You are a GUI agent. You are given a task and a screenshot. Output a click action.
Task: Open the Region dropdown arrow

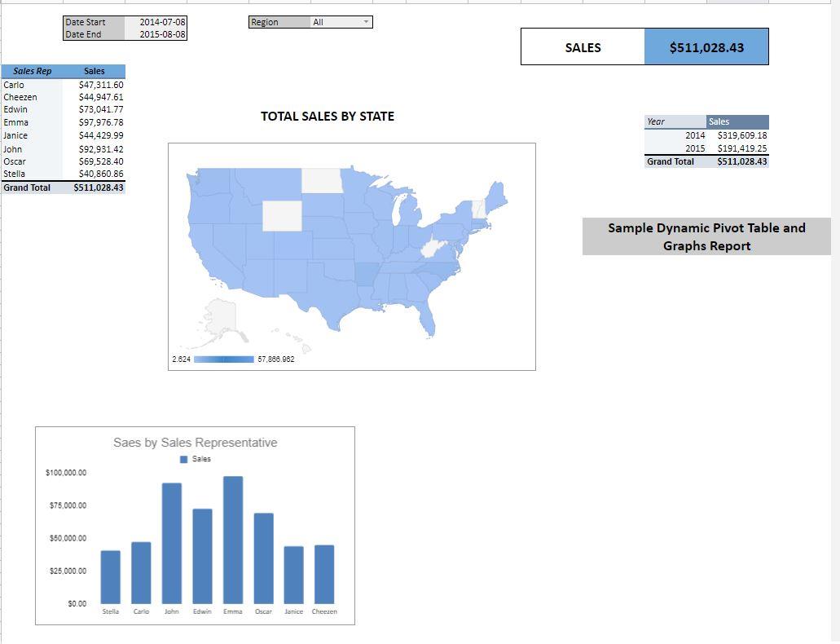click(366, 22)
